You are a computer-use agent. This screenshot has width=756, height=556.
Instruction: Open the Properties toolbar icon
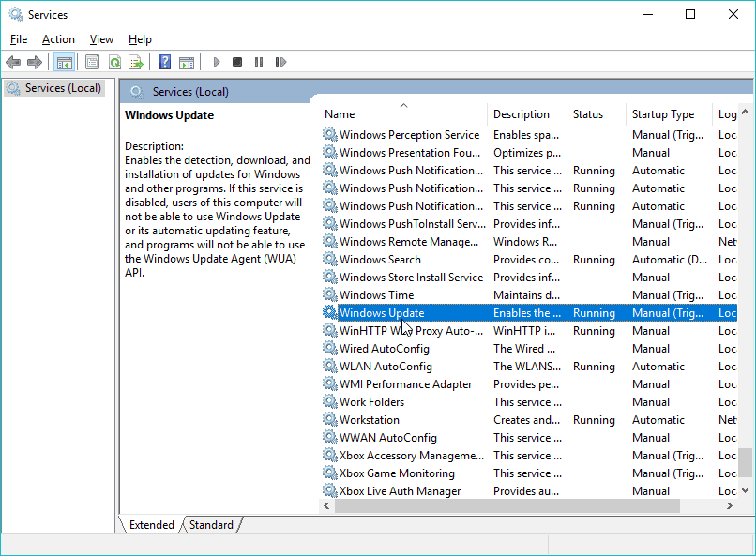click(x=92, y=62)
